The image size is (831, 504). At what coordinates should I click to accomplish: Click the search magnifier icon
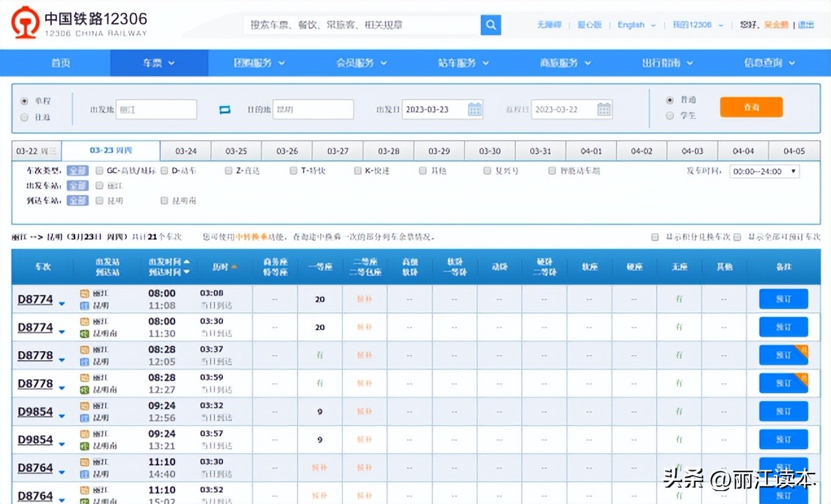click(x=491, y=25)
